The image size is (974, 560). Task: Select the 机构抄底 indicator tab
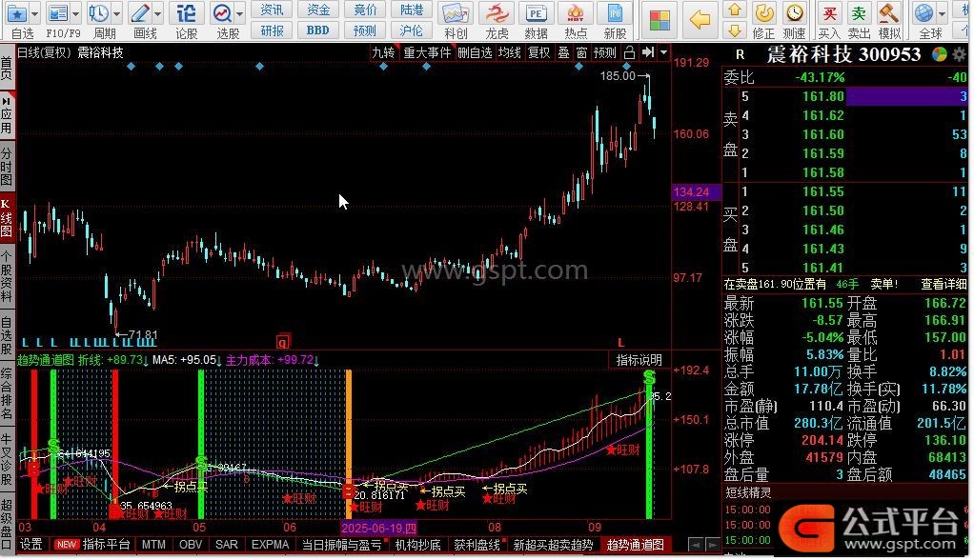tap(418, 545)
